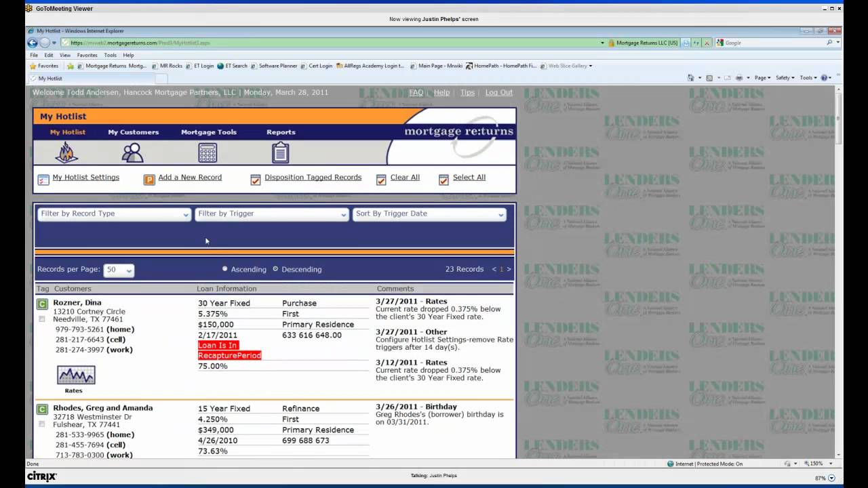Click the browser vertical scrollbar thumb
This screenshot has width=868, height=488.
[x=839, y=120]
